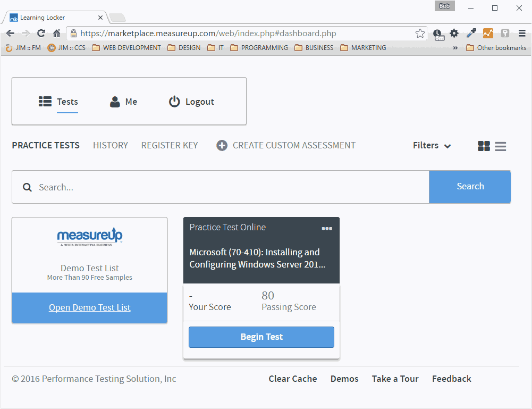Switch to grid view icon
Viewport: 532px width, 409px height.
click(484, 146)
